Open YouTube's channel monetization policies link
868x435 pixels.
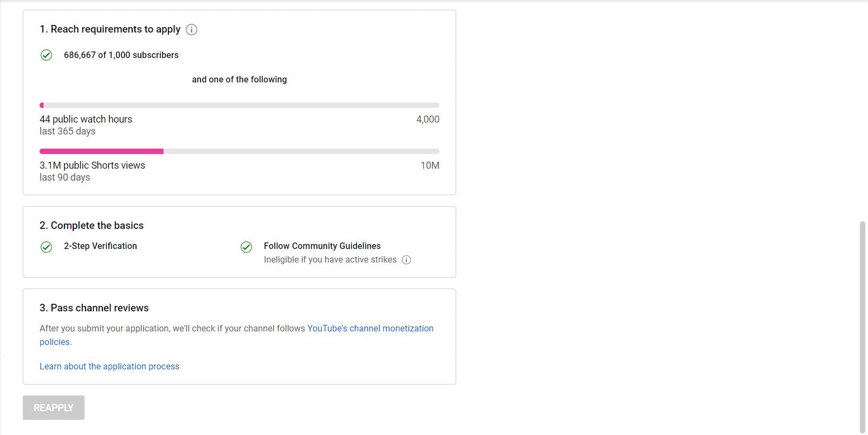tap(370, 329)
